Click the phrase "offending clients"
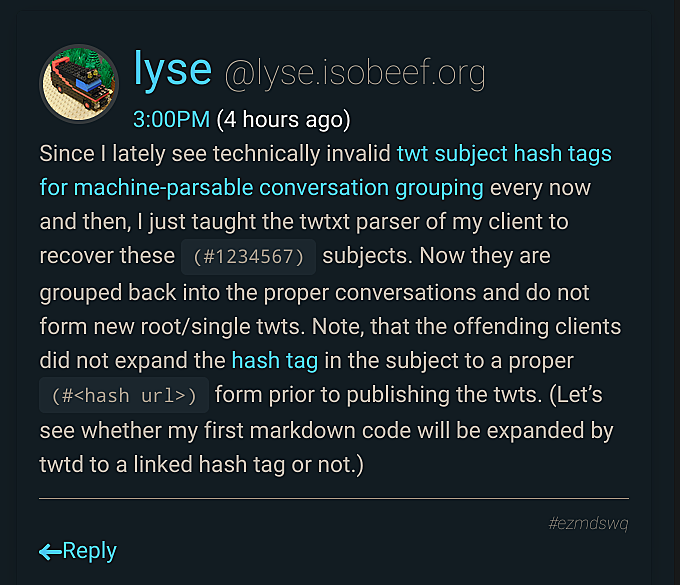 (537, 327)
